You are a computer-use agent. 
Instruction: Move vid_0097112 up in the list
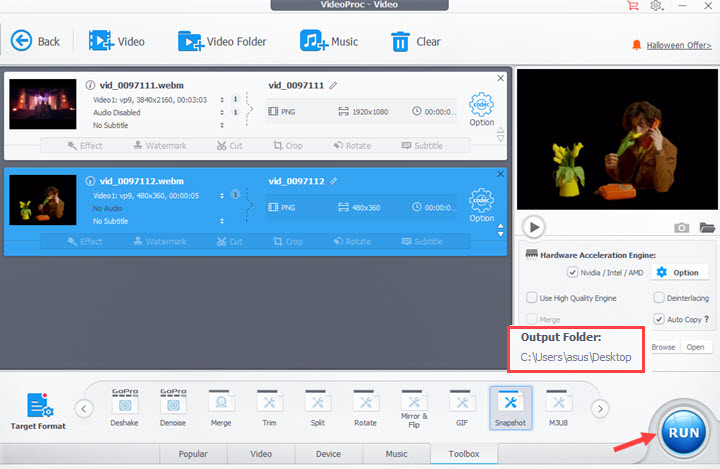(501, 226)
